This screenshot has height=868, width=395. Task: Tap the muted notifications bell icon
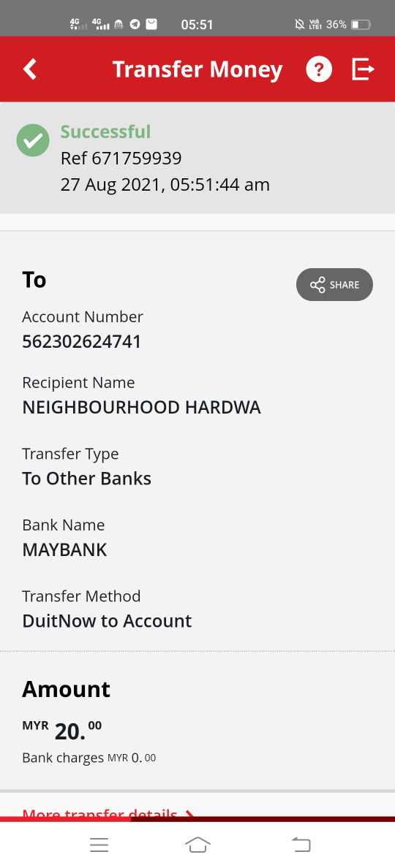click(300, 24)
